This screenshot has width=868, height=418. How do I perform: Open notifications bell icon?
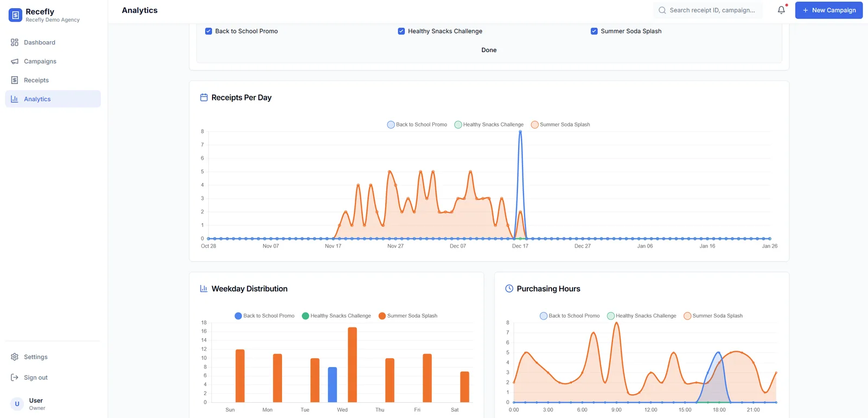(781, 10)
